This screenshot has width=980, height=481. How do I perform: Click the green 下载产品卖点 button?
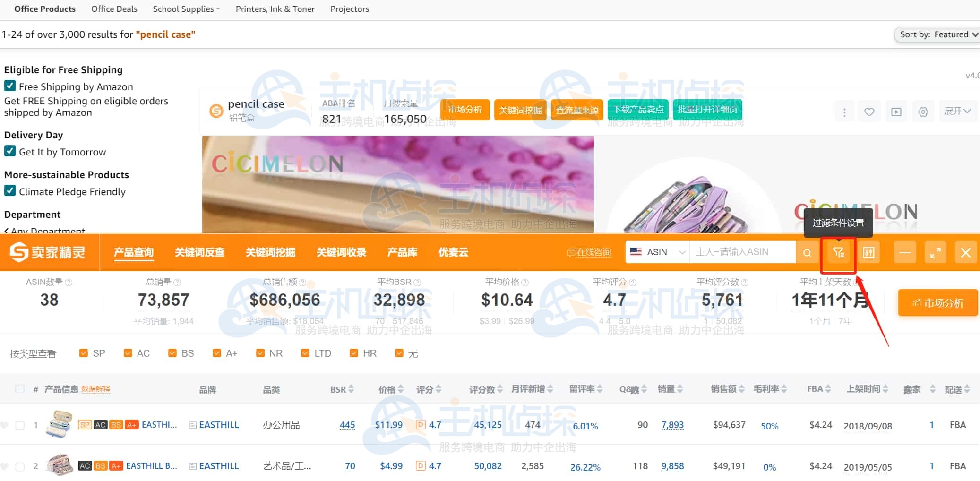coord(638,110)
